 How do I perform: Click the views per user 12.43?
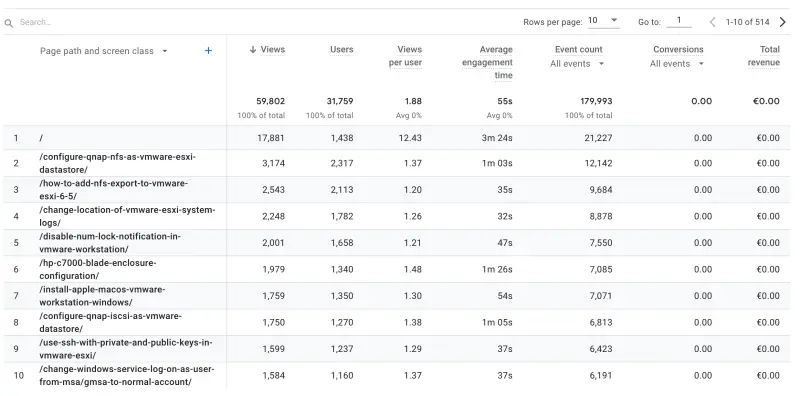(x=410, y=138)
